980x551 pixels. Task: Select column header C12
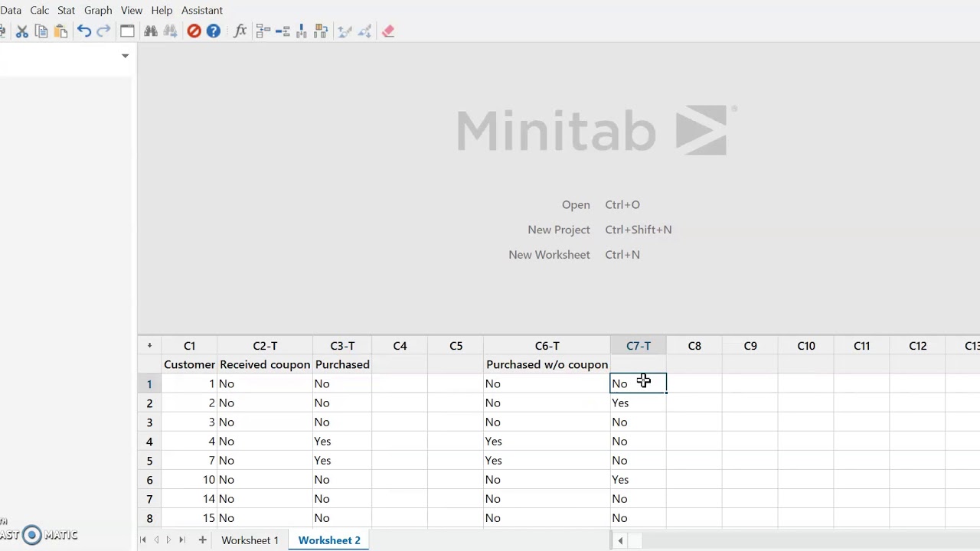[x=917, y=346]
